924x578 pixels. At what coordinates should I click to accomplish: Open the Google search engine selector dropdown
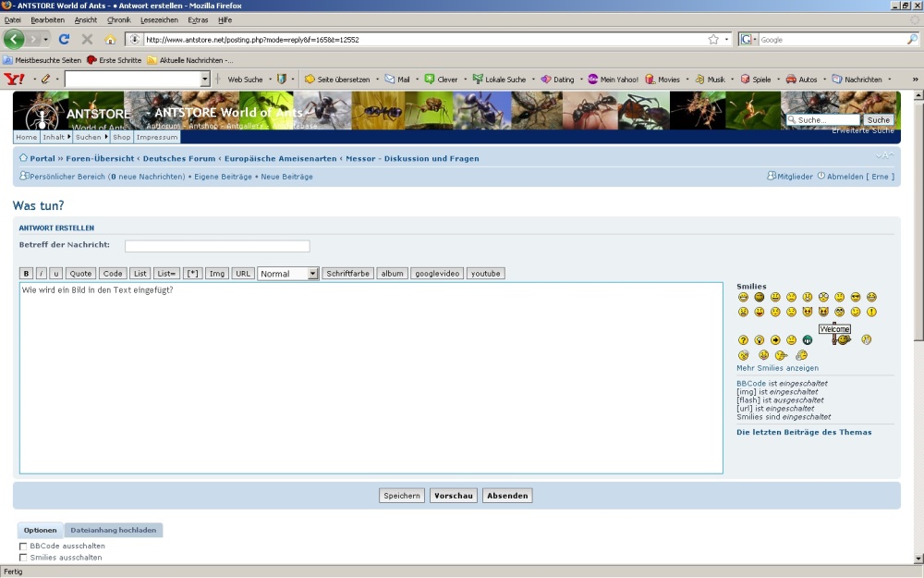pyautogui.click(x=748, y=40)
